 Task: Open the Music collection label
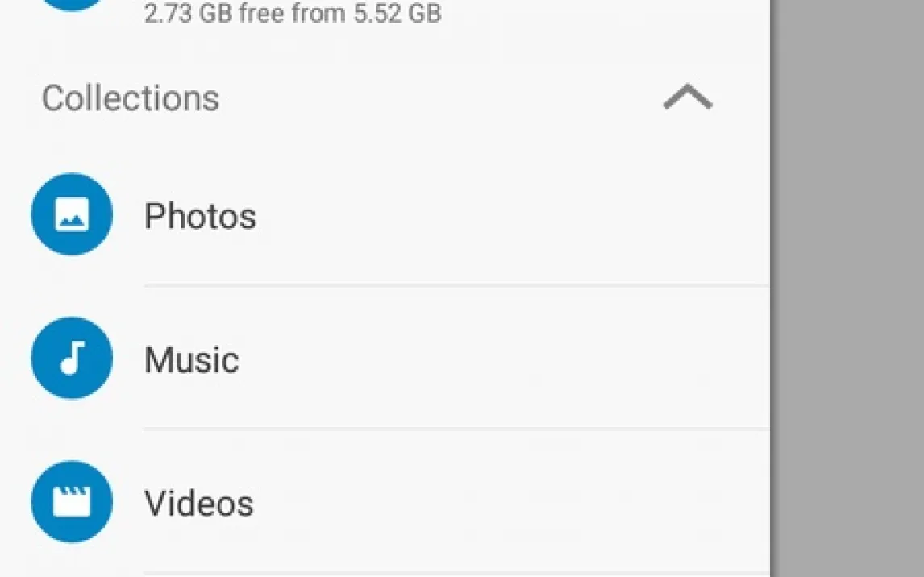tap(191, 359)
